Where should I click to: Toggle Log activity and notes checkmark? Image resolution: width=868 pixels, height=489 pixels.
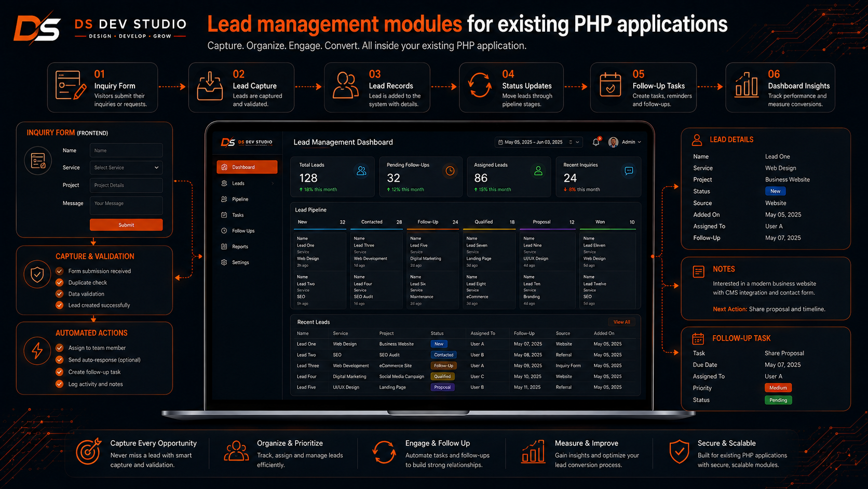(60, 385)
